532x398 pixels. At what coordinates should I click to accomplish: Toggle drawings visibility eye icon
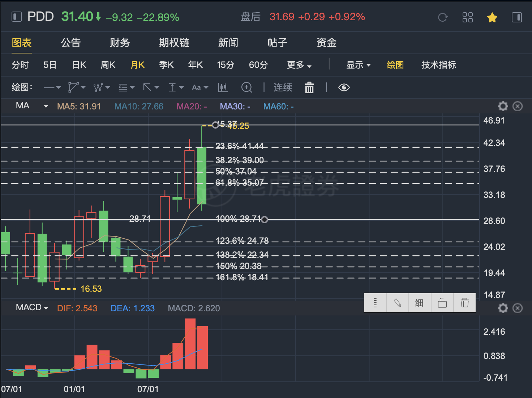pos(344,87)
